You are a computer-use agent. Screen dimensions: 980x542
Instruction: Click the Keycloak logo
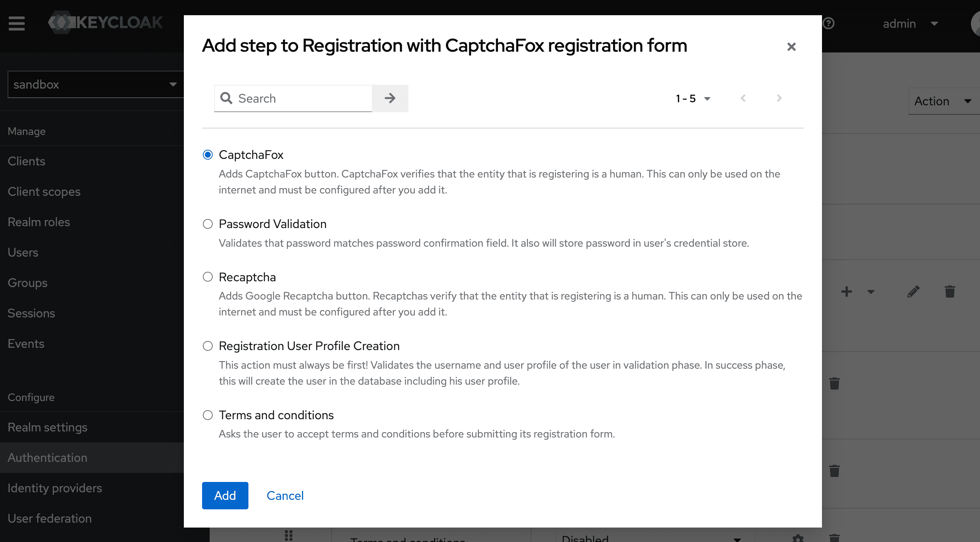click(105, 22)
